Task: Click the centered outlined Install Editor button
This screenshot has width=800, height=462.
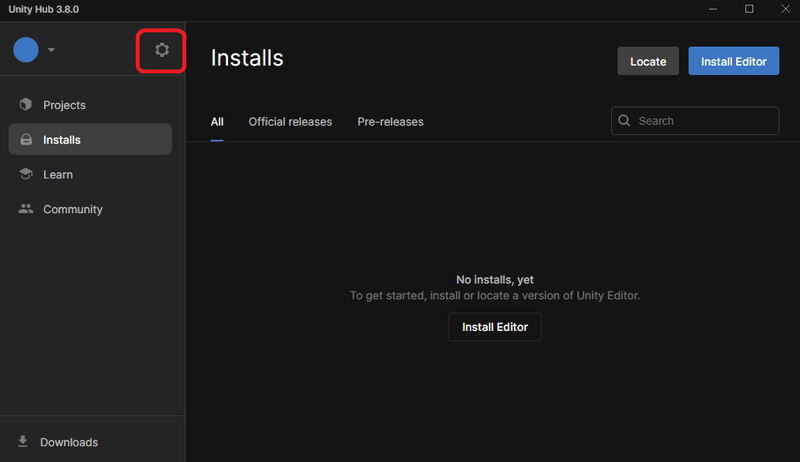Action: click(495, 327)
